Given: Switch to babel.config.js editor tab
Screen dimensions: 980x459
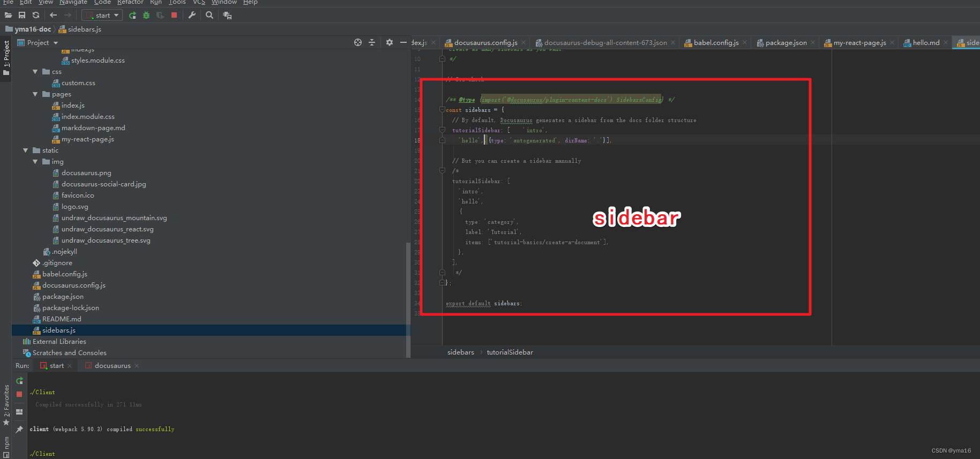Looking at the screenshot, I should tap(716, 43).
